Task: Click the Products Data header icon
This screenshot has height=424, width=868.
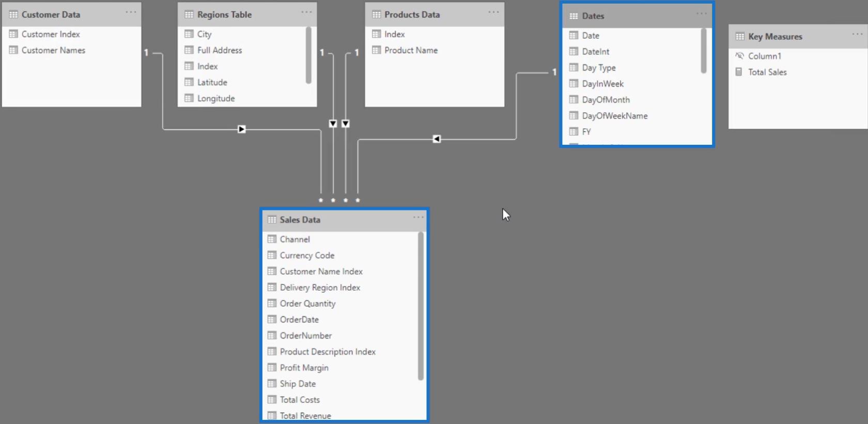Action: [376, 14]
